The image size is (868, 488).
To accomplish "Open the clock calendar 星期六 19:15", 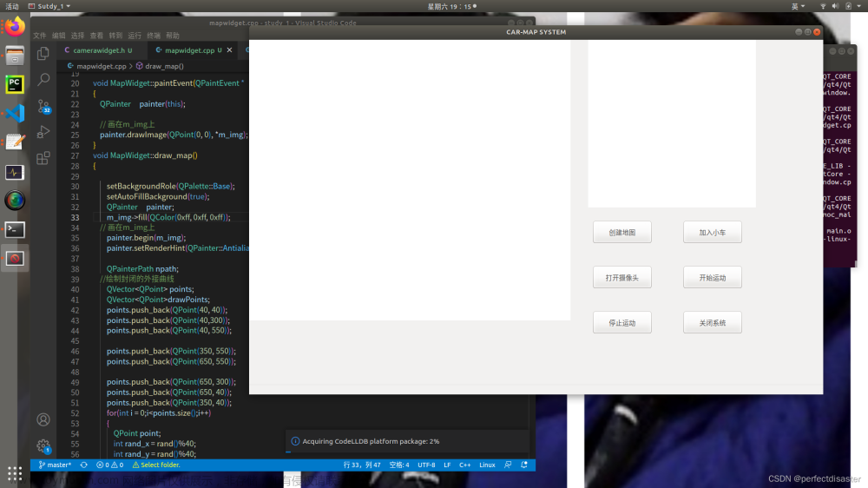I will 450,6.
